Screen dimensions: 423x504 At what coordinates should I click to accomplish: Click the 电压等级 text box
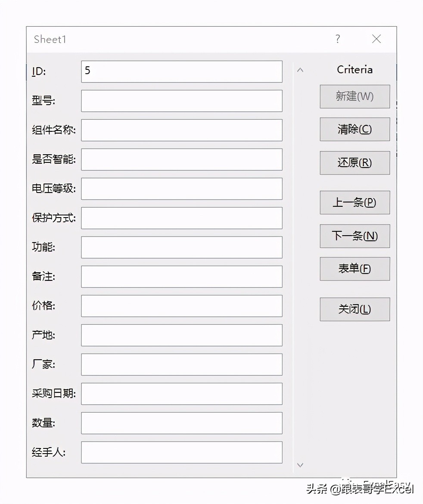coord(181,189)
